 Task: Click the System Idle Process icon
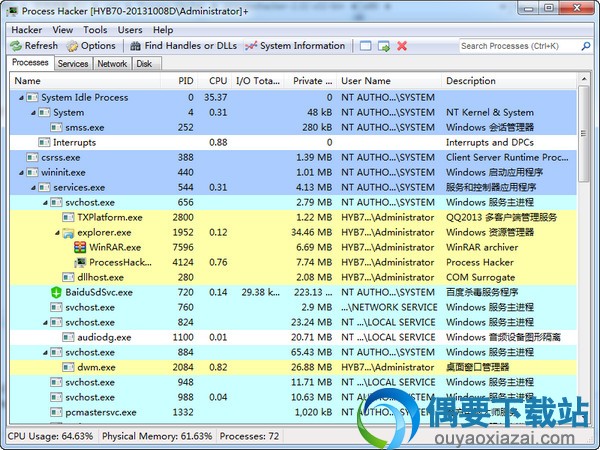(32, 97)
